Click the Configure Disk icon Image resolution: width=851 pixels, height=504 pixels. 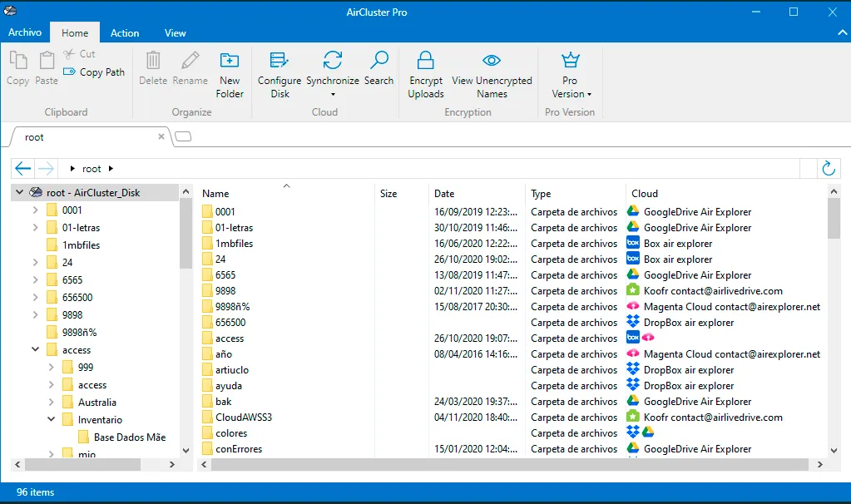280,60
